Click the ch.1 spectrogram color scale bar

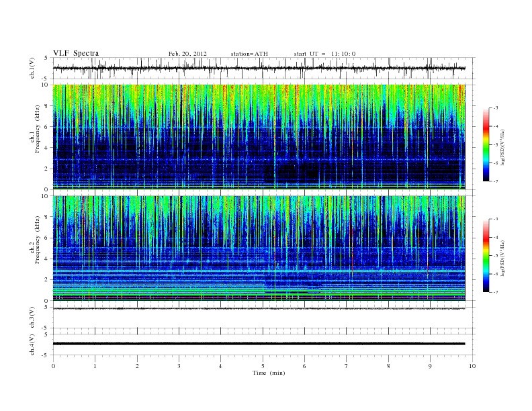[x=486, y=144]
